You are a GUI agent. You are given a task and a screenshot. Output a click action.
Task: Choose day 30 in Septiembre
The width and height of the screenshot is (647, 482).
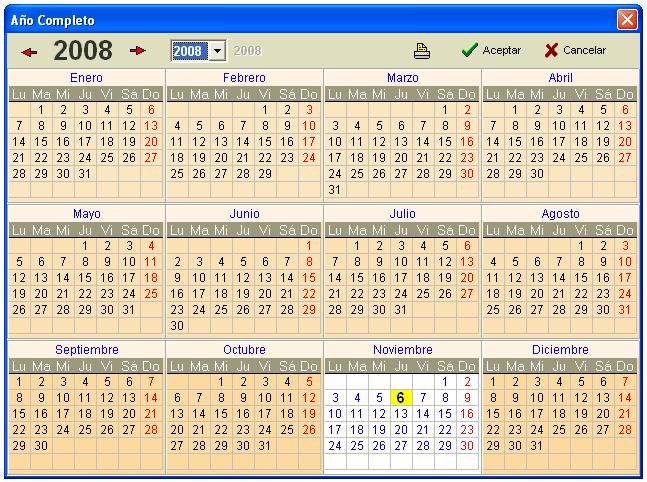pyautogui.click(x=41, y=446)
